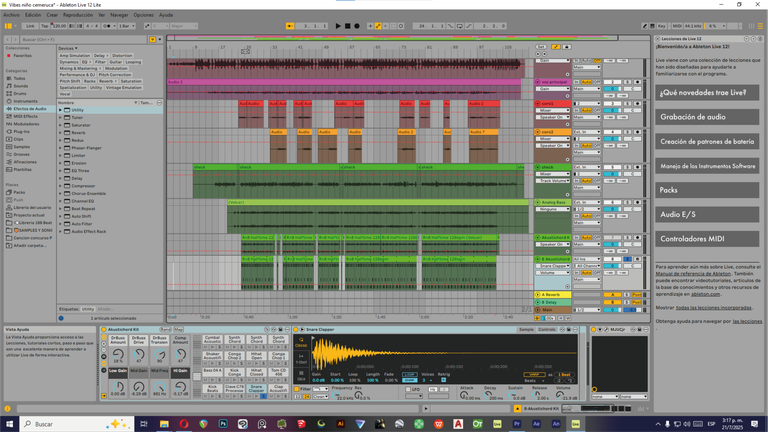
Task: Disable solo on B Akustichord track
Action: (627, 259)
